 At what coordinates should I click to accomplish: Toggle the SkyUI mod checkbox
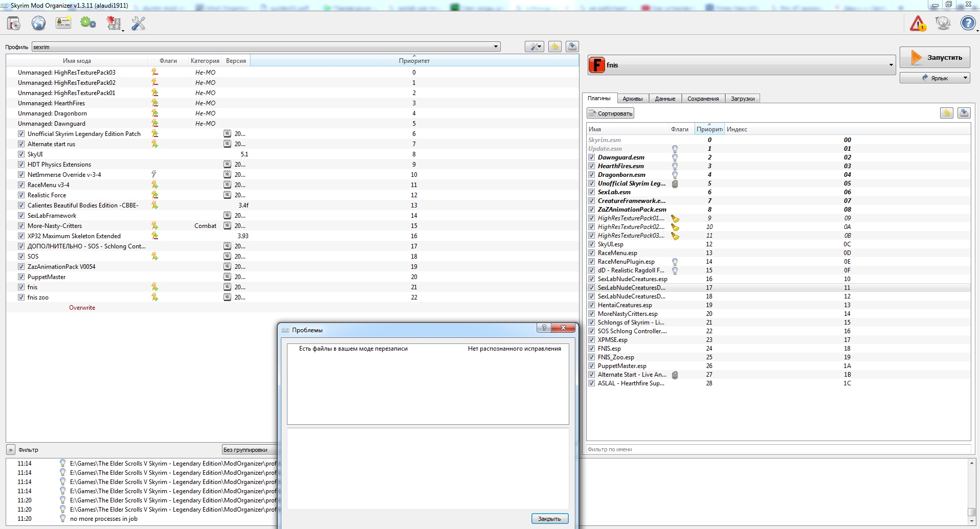pyautogui.click(x=21, y=154)
